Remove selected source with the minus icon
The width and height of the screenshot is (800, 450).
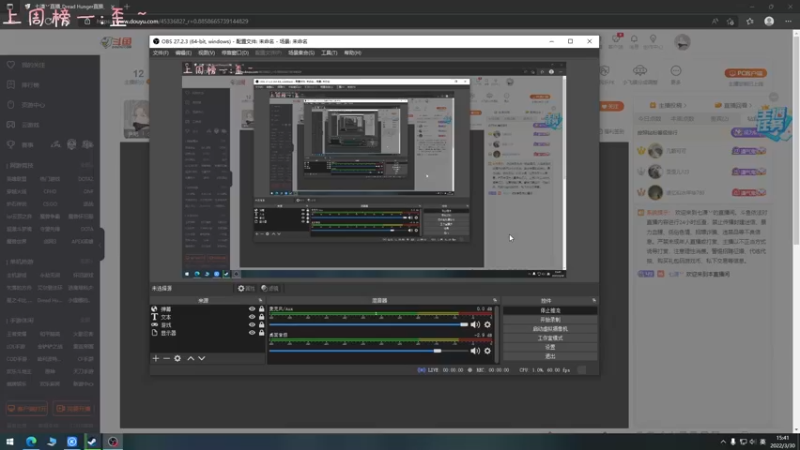coord(166,358)
